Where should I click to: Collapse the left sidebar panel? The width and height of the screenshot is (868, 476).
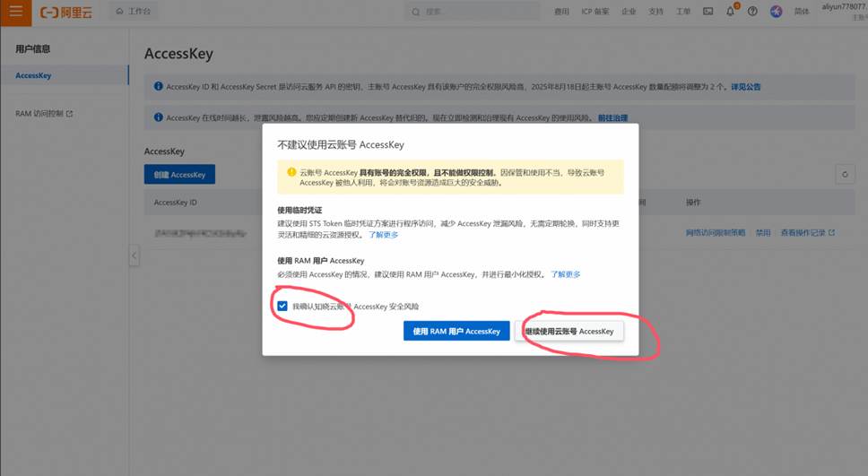[x=135, y=256]
